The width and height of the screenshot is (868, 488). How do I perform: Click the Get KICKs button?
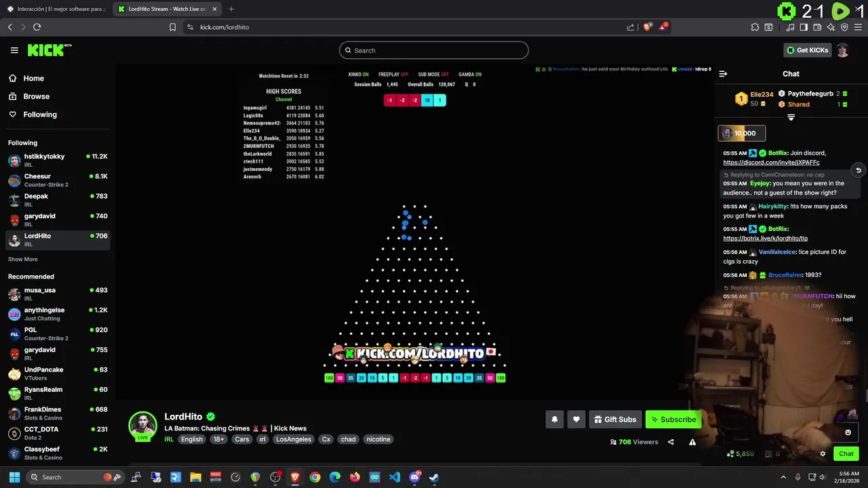click(807, 50)
